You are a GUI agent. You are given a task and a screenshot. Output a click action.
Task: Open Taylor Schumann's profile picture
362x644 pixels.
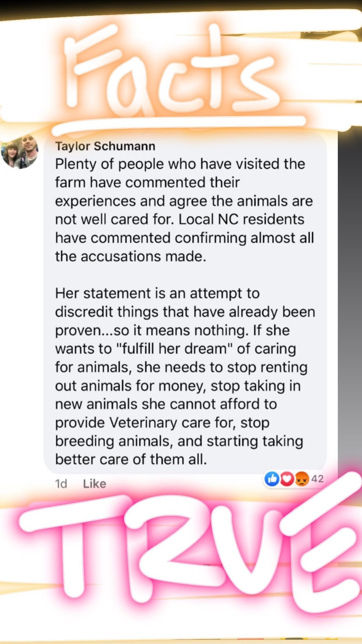tap(20, 151)
